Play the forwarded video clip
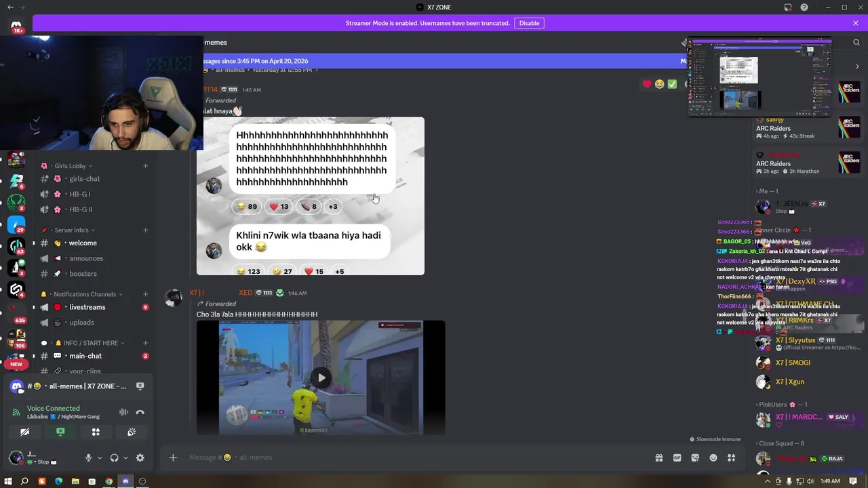Screen dimensions: 868x488 click(x=321, y=378)
